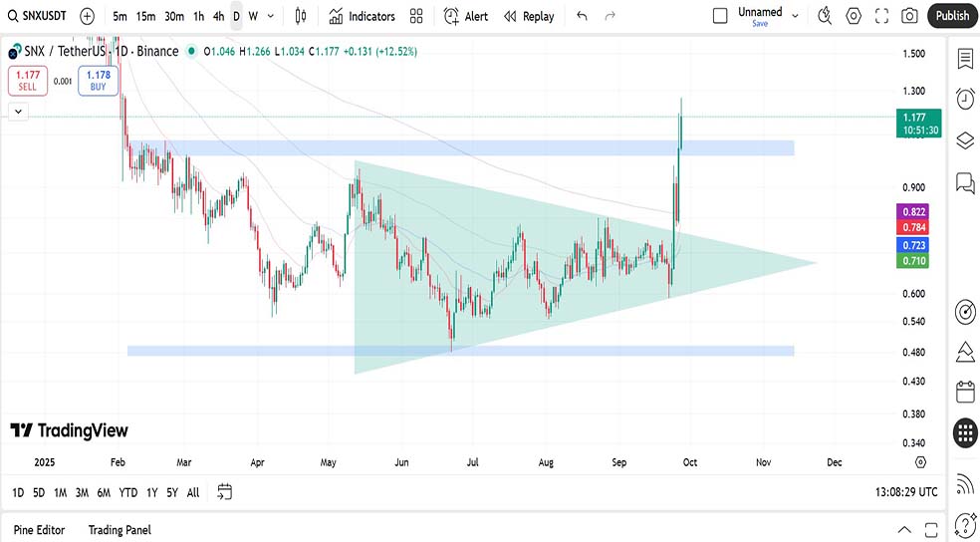Set date range to 3M

pyautogui.click(x=82, y=492)
